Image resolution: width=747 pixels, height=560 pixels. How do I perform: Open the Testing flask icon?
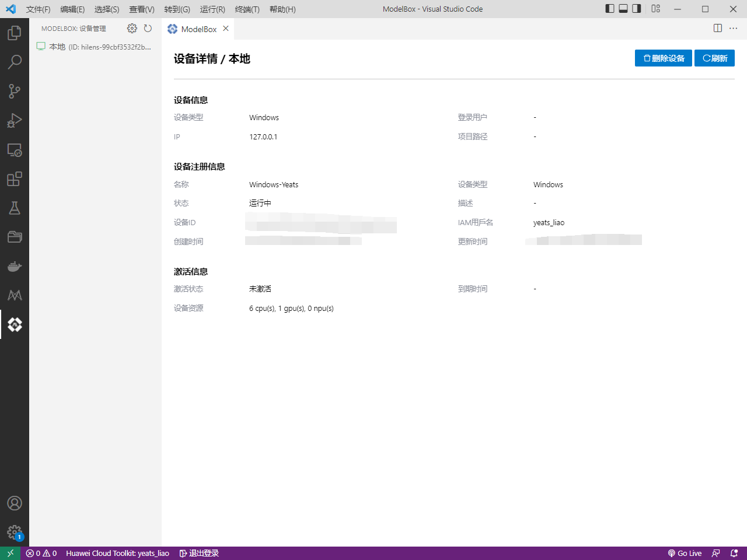point(15,208)
